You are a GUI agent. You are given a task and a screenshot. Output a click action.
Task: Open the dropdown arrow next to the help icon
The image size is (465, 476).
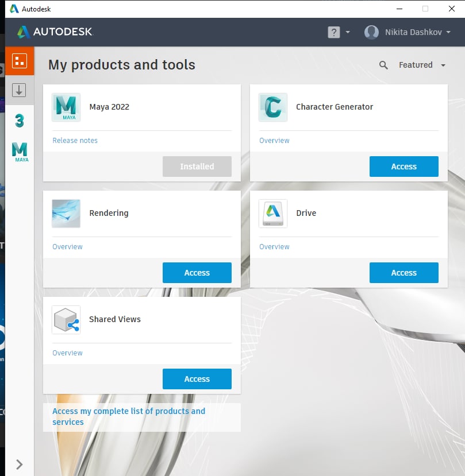[x=348, y=32]
